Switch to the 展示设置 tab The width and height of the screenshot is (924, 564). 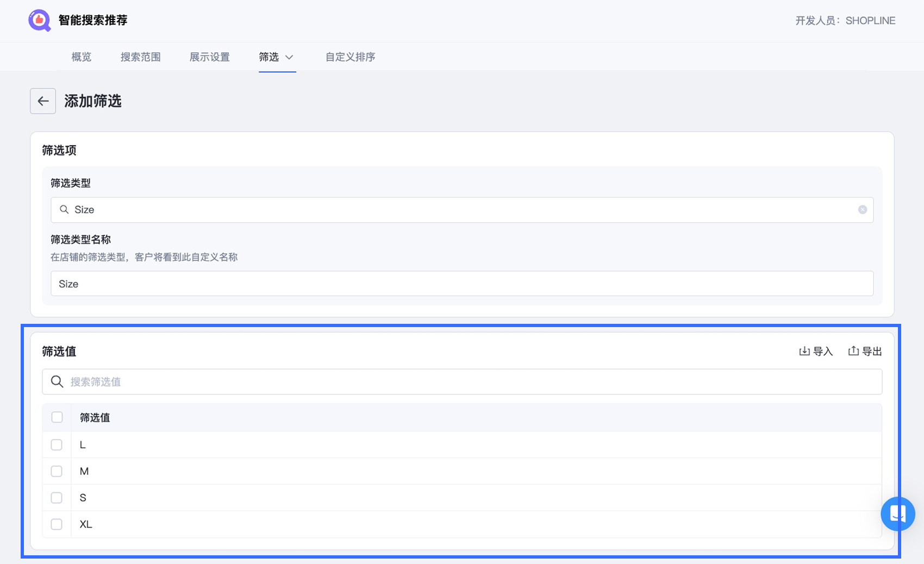coord(210,57)
